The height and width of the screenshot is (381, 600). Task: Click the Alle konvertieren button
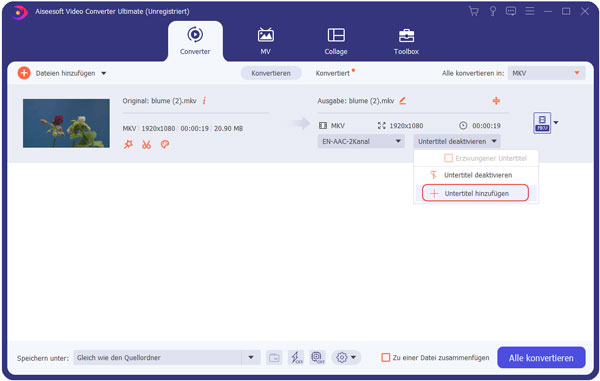click(541, 358)
